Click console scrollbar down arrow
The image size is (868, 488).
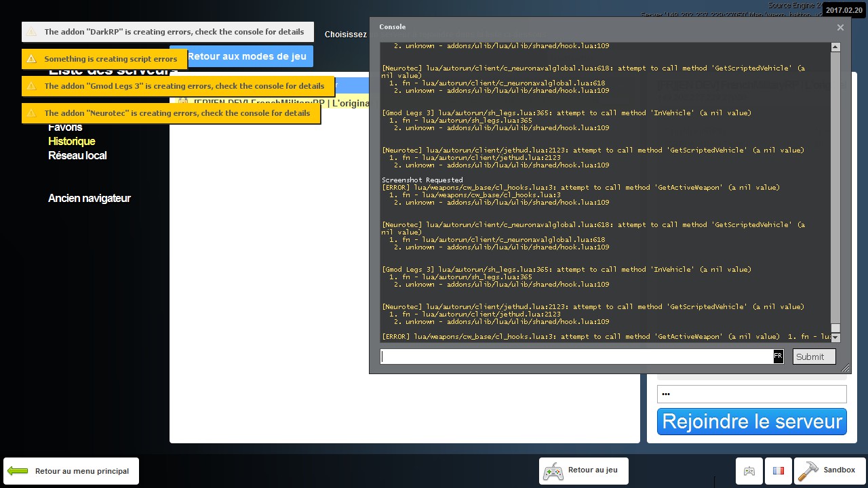pos(835,338)
